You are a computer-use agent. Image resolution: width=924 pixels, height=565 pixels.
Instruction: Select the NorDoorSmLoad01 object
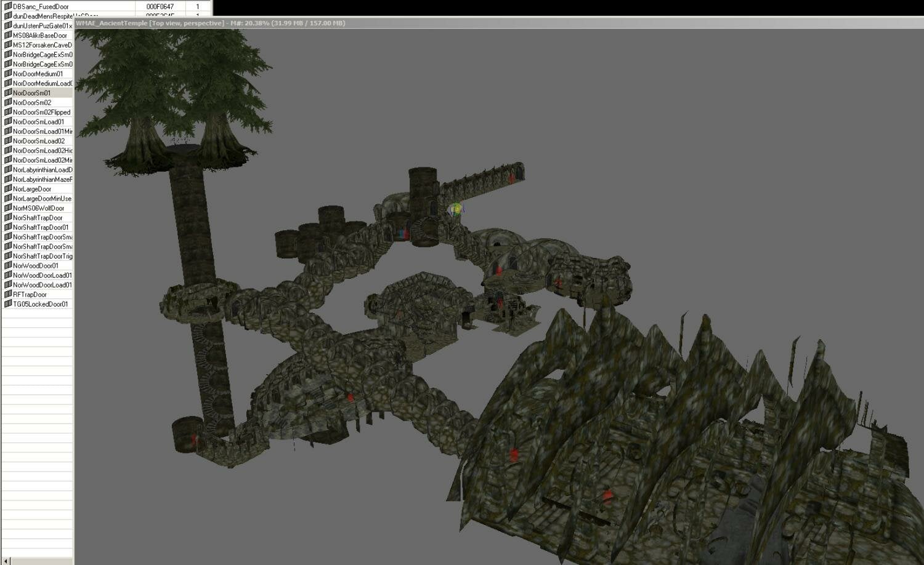click(x=38, y=122)
